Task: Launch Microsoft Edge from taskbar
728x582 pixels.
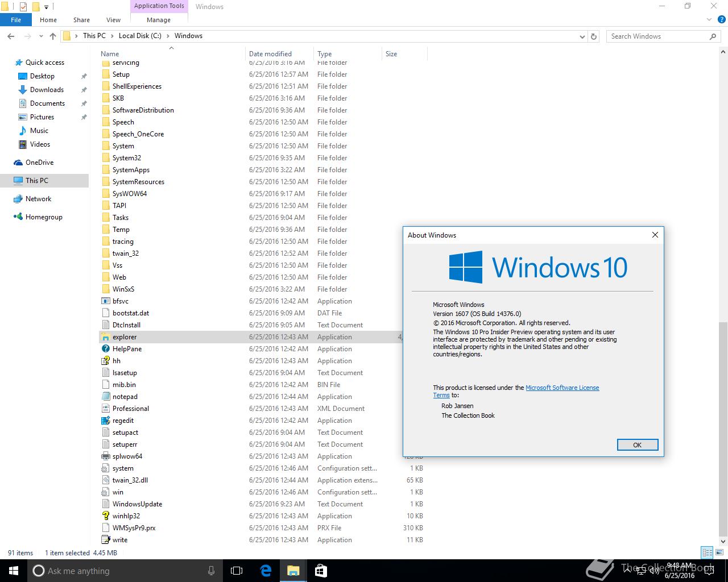Action: coord(266,571)
